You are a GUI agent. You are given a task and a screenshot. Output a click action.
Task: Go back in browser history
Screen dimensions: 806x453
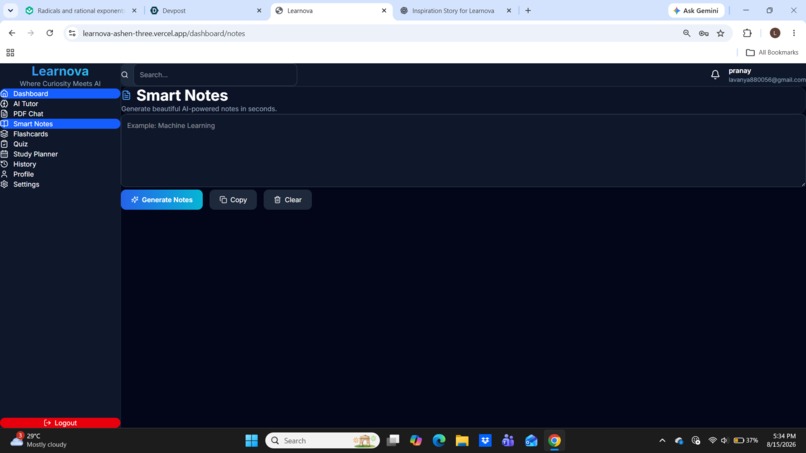point(12,33)
